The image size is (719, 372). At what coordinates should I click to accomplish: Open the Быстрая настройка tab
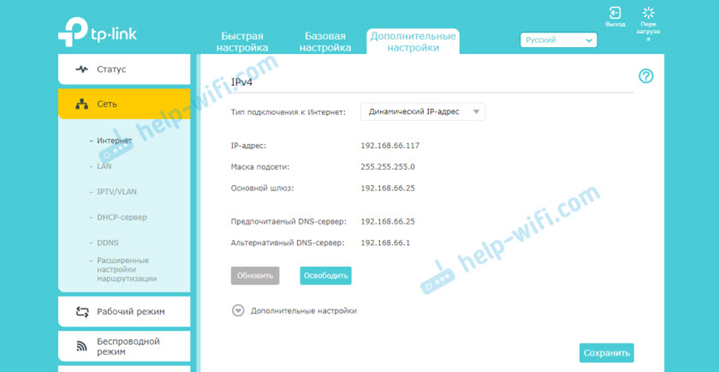[x=242, y=42]
